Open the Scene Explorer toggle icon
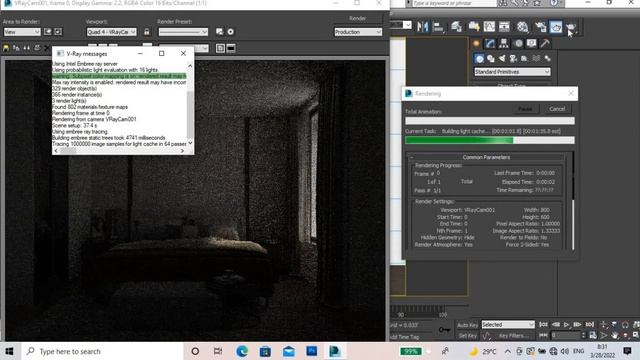Viewport: 640px width, 360px height. point(456,27)
